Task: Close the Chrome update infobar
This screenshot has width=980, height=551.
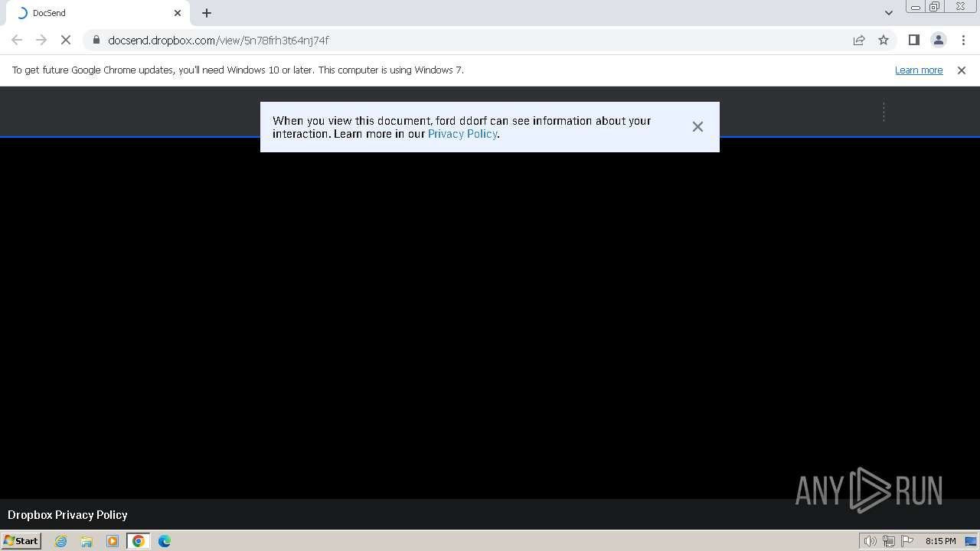Action: (x=962, y=70)
